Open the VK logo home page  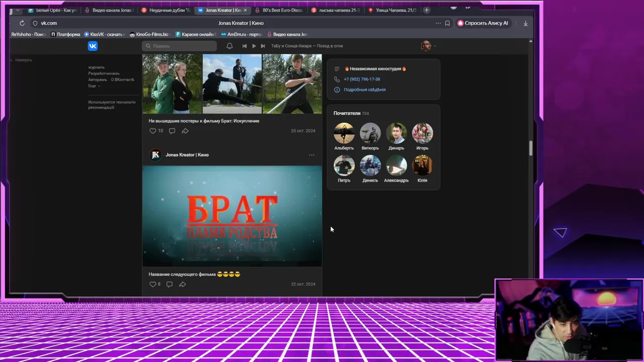(x=93, y=46)
